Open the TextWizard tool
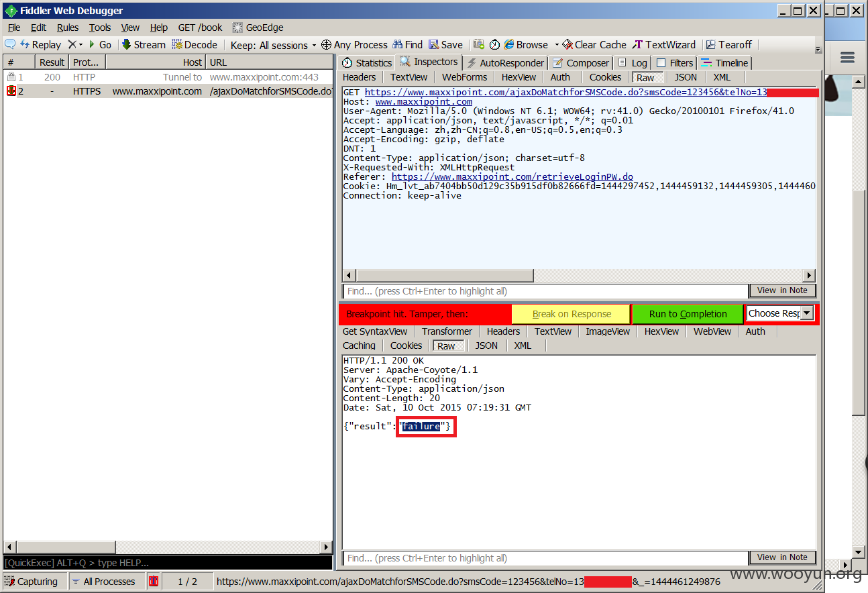This screenshot has height=593, width=868. click(x=664, y=44)
